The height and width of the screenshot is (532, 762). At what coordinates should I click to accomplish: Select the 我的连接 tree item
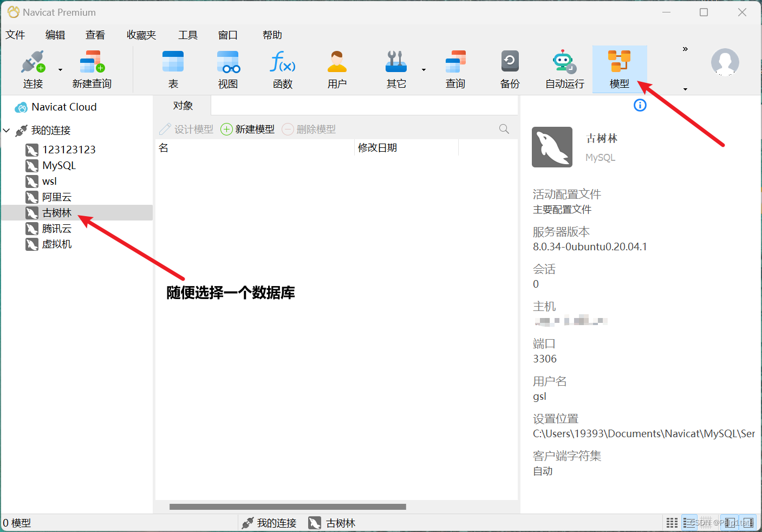(x=51, y=131)
